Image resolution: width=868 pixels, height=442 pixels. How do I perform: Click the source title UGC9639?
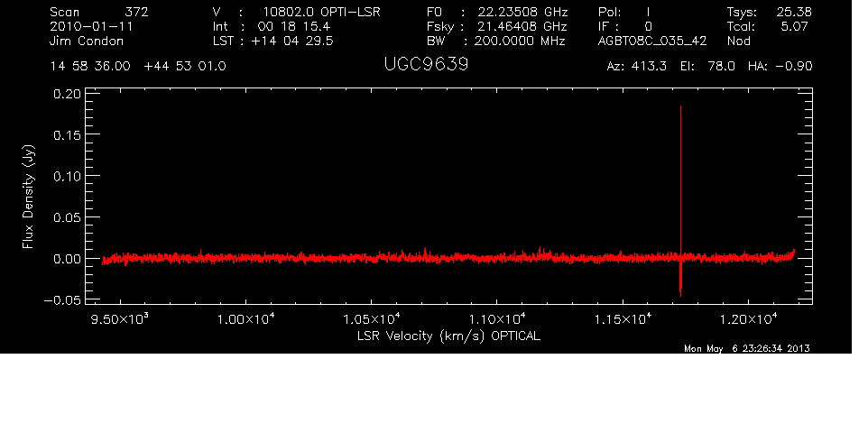click(426, 64)
